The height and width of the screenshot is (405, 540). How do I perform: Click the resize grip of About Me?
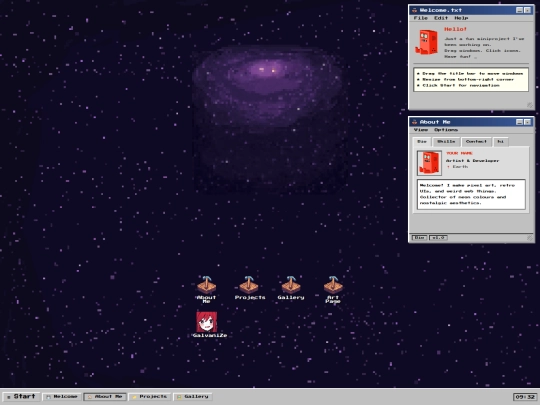(530, 238)
